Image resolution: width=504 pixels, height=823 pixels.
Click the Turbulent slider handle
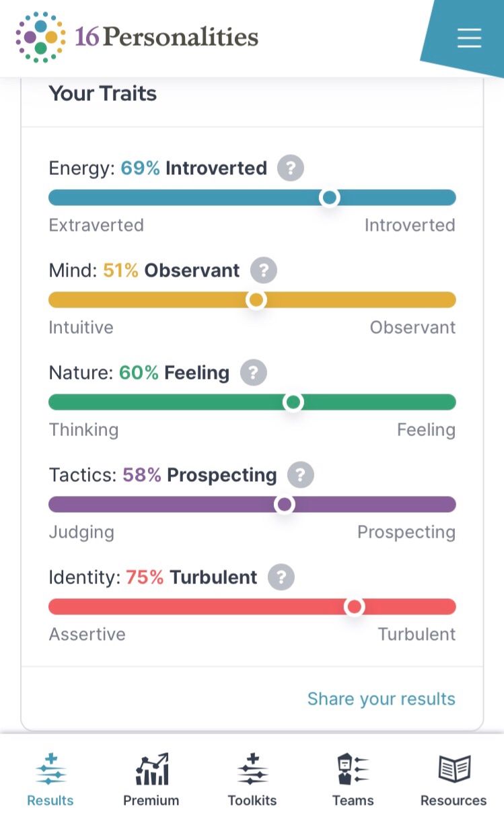tap(355, 606)
